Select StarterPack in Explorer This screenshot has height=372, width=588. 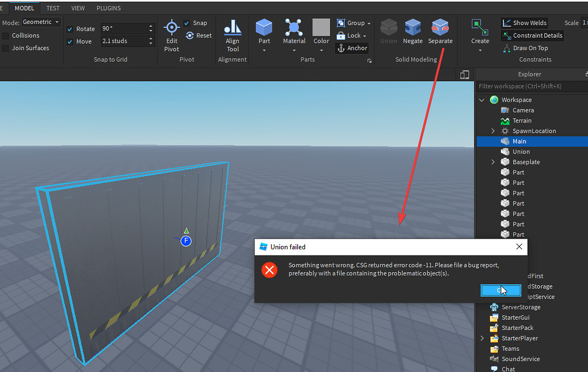(x=517, y=328)
